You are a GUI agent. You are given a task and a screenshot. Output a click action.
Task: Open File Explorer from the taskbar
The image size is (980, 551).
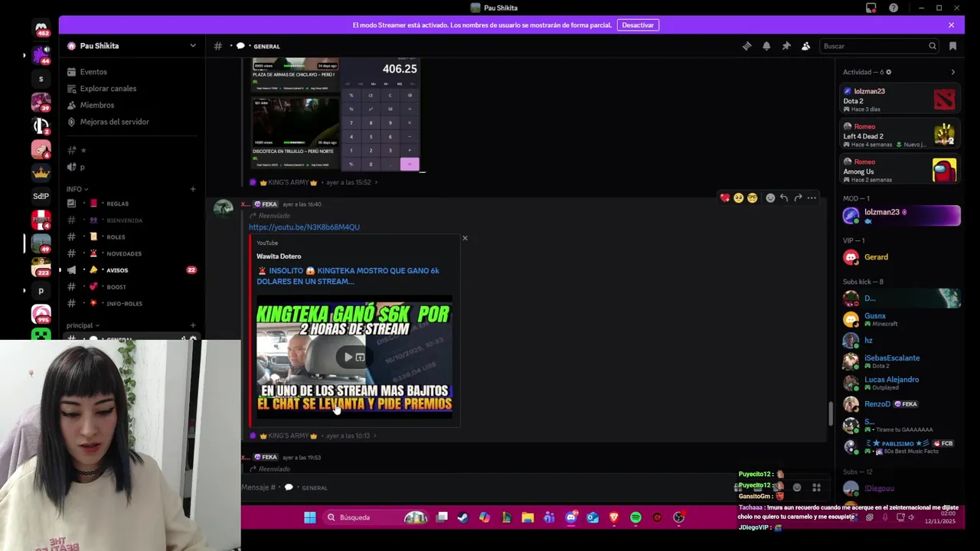528,517
